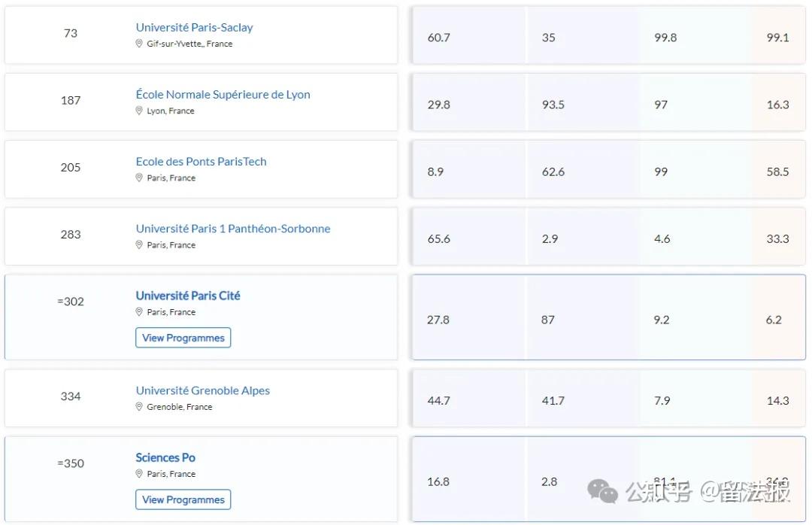812x525 pixels.
Task: Click the WeChat logo in watermark
Action: 603,491
